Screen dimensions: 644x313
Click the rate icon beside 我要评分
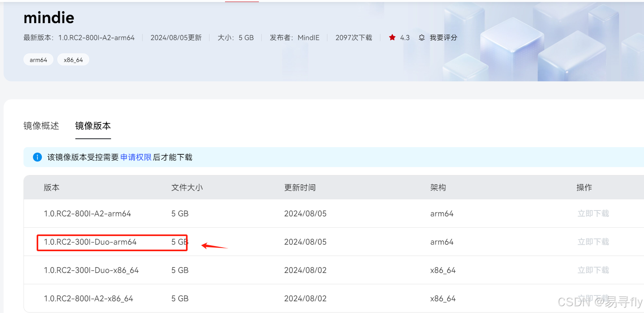click(x=422, y=37)
